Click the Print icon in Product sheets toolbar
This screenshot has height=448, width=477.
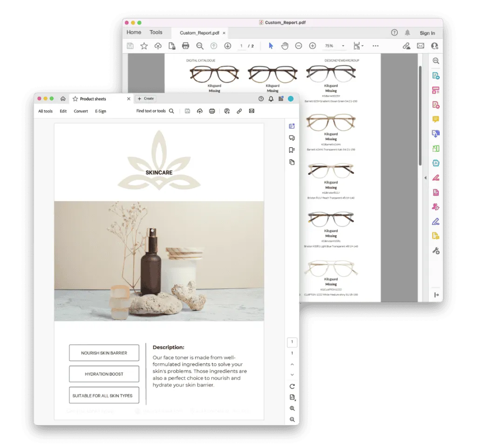coord(212,111)
